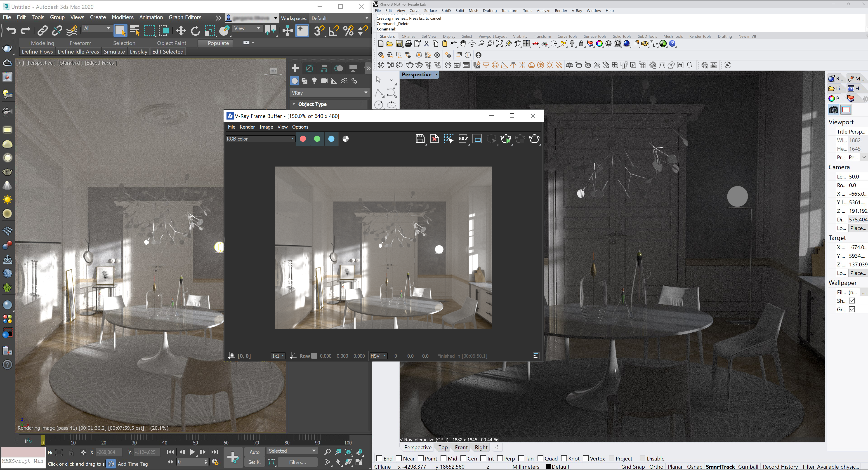Open the Render menu in V-Ray Frame Buffer
Viewport: 868px width, 470px height.
(247, 127)
